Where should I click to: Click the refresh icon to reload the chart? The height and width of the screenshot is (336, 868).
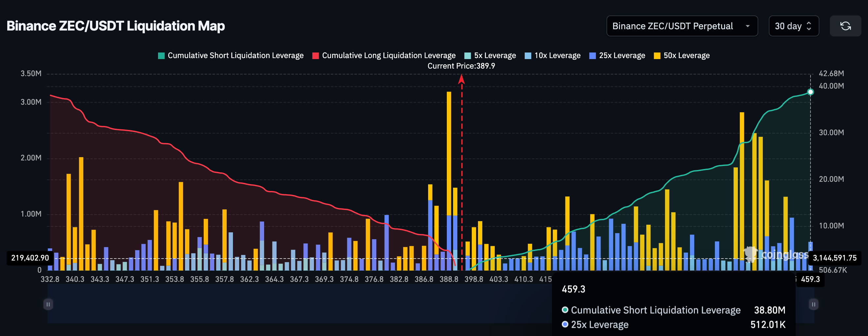pos(846,26)
